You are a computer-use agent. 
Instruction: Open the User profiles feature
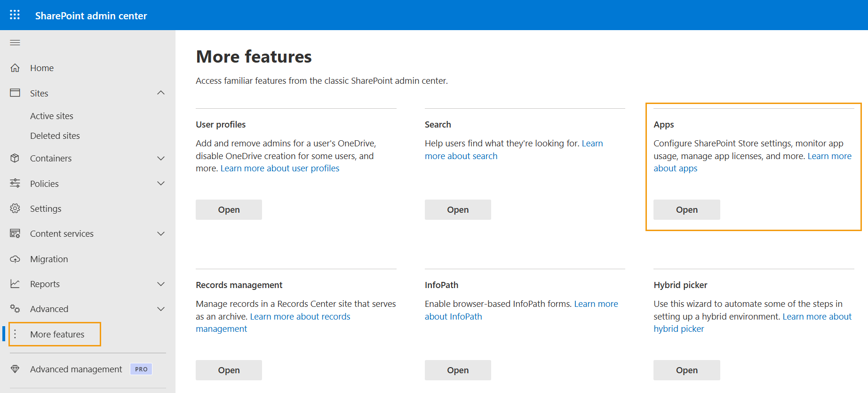[x=229, y=209]
